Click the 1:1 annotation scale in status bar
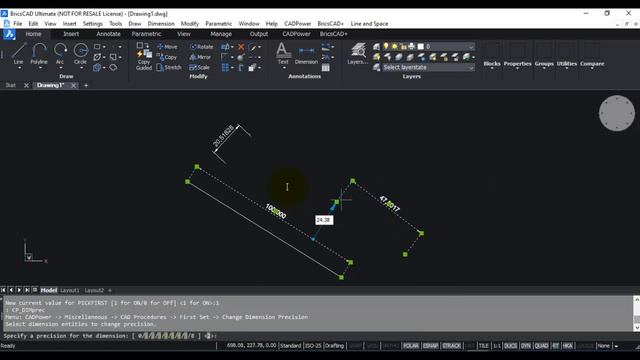The image size is (640, 360). (496, 346)
